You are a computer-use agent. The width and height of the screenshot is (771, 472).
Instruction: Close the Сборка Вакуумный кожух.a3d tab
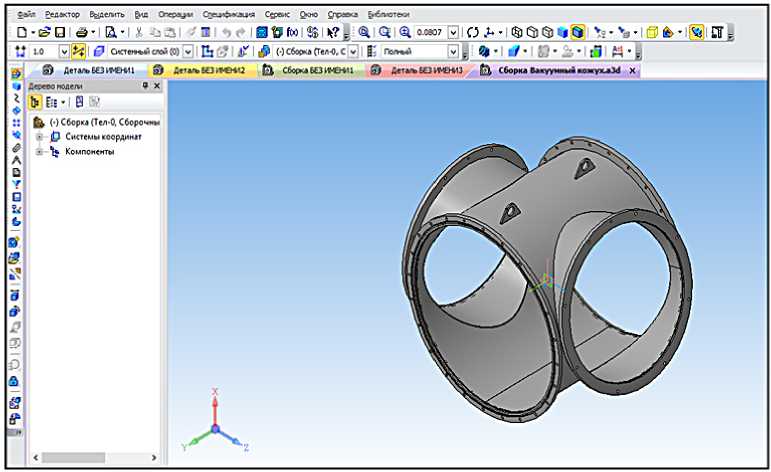point(632,71)
